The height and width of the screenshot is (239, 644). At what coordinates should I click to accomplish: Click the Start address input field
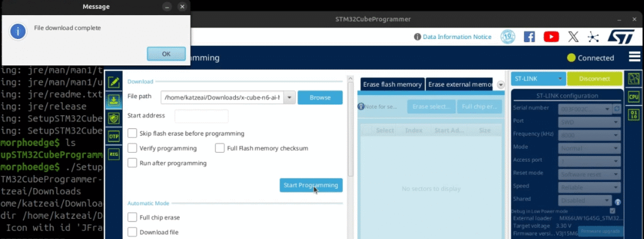click(x=201, y=116)
